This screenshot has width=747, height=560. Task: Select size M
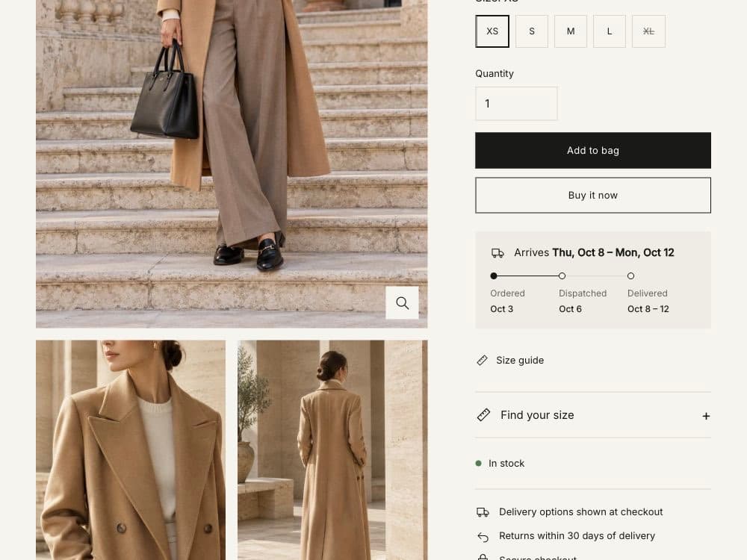pos(571,31)
